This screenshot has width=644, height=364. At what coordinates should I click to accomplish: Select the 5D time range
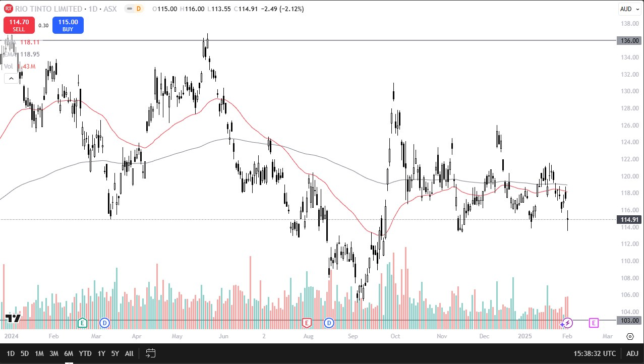click(x=25, y=353)
